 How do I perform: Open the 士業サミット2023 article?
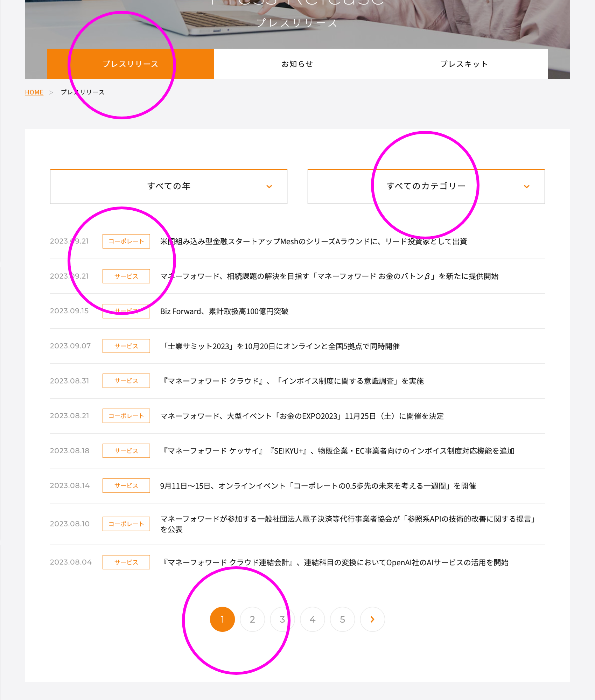coord(280,346)
